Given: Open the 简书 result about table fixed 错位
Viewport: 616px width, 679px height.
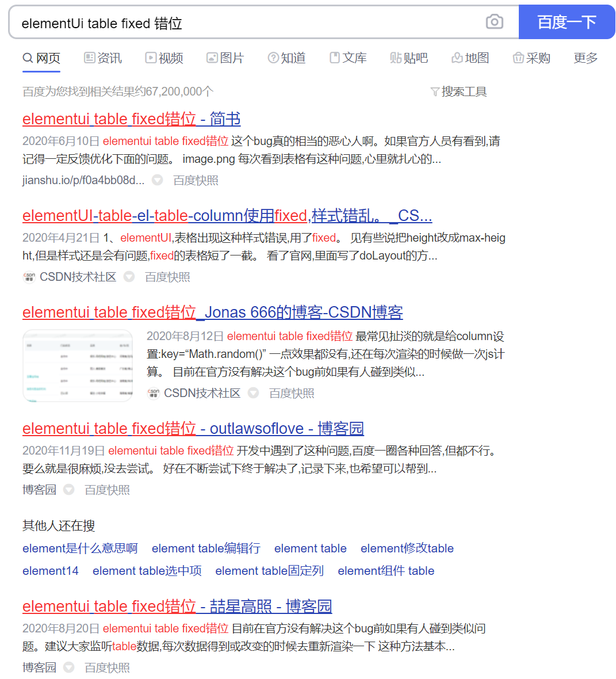Looking at the screenshot, I should coord(131,119).
